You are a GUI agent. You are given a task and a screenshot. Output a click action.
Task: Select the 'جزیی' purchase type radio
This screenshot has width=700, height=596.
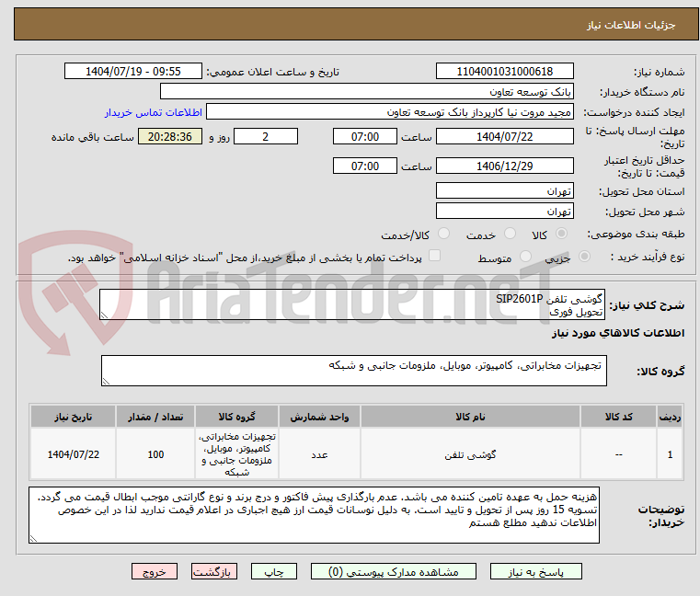584,257
